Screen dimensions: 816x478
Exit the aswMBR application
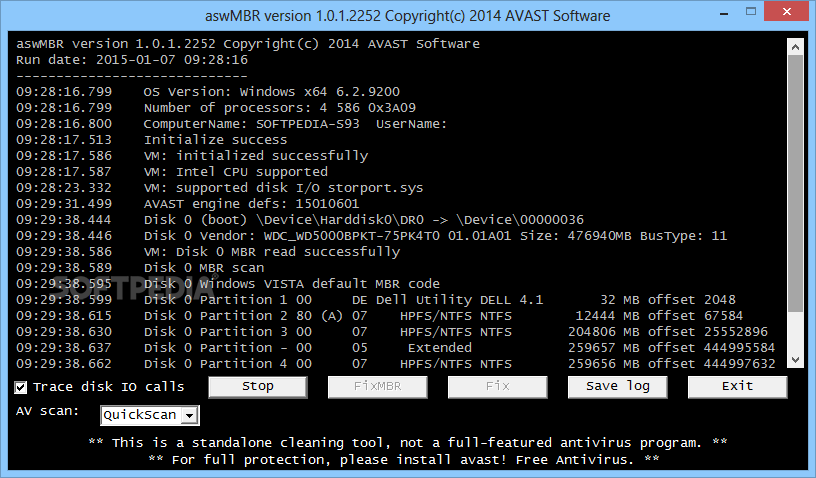[x=737, y=386]
